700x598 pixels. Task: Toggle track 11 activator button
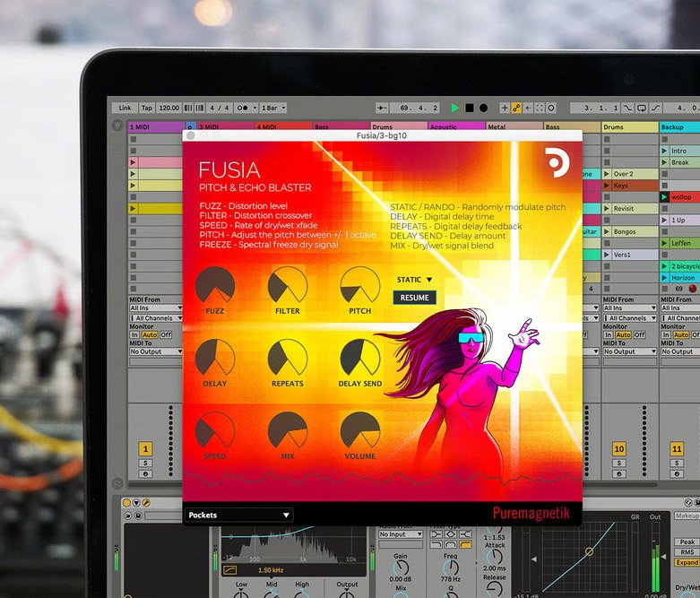pos(677,449)
